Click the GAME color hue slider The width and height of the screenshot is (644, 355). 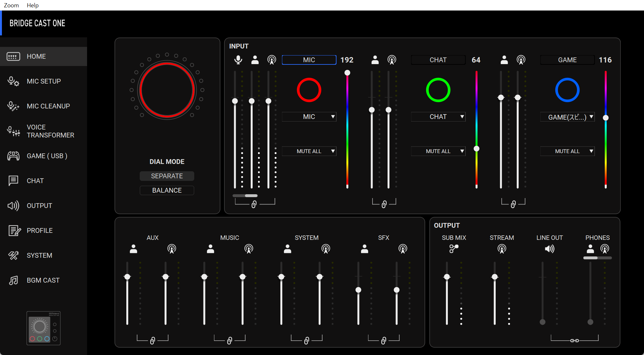click(606, 129)
